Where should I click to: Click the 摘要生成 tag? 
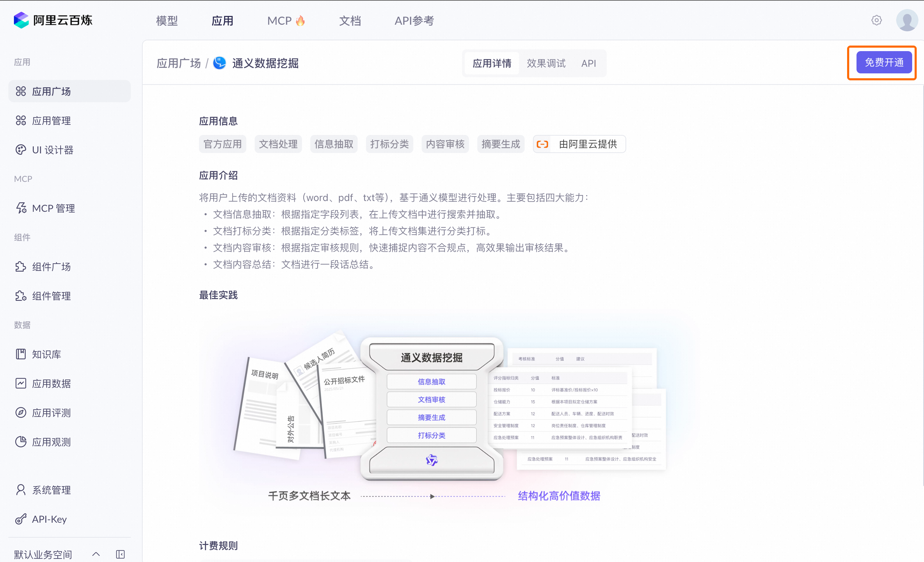pyautogui.click(x=501, y=144)
